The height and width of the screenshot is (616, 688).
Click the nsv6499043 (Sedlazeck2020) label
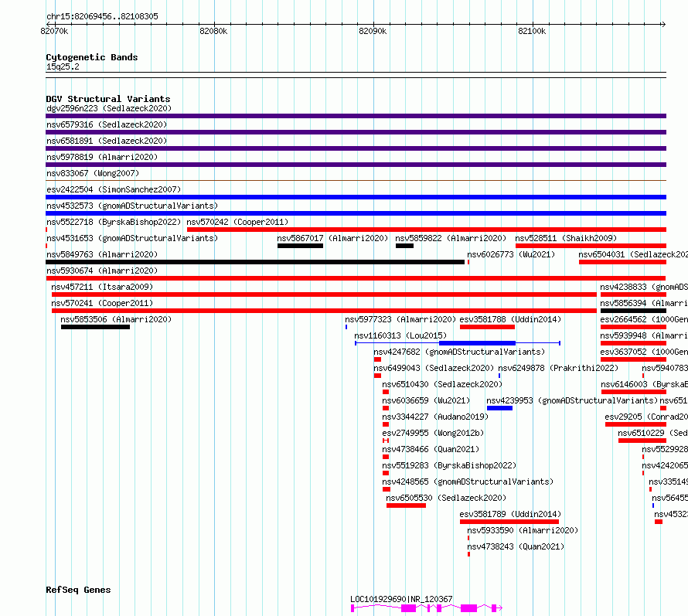coord(434,368)
